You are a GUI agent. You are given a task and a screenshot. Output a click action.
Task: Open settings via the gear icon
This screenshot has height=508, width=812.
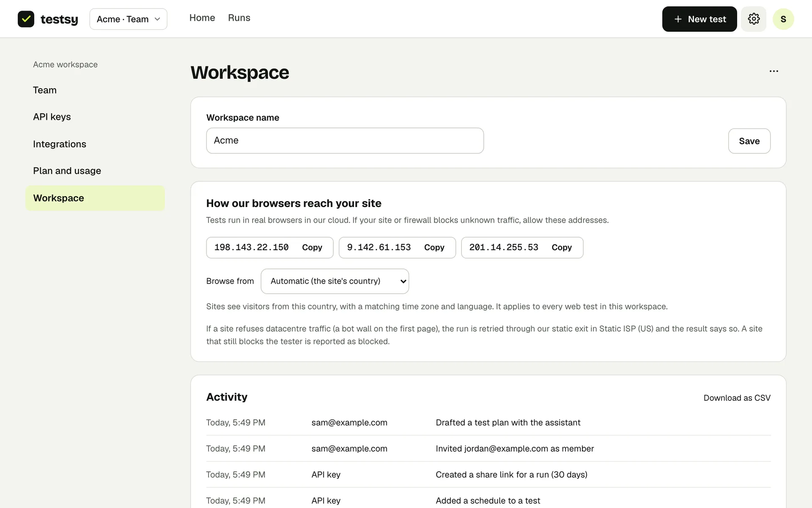[754, 19]
